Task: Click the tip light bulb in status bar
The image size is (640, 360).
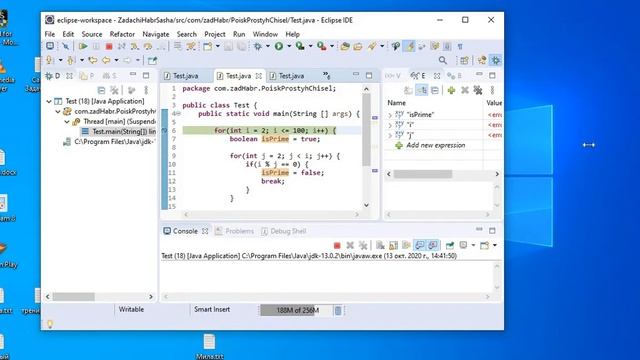Action: coord(49,324)
